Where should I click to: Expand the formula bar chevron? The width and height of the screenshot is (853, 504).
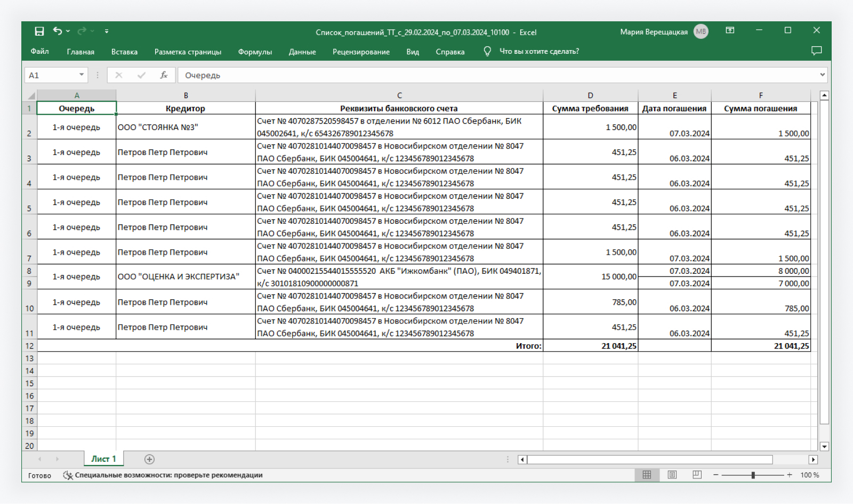(823, 75)
